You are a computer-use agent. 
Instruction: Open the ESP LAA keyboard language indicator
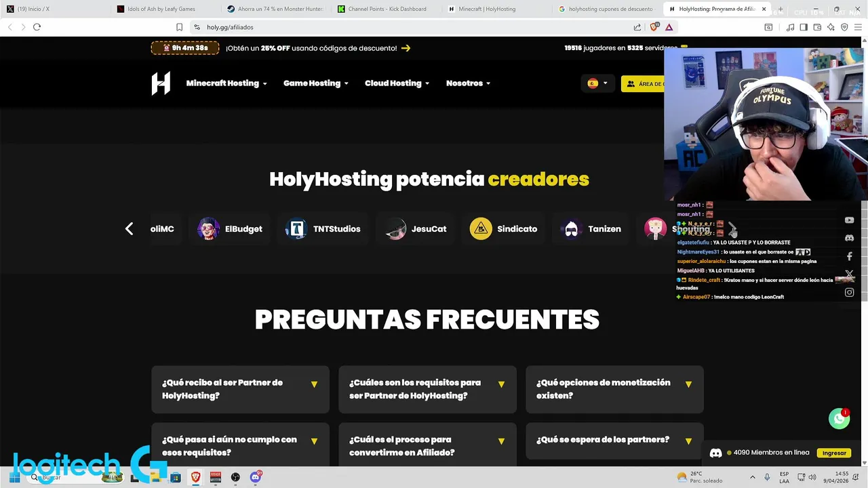(x=784, y=477)
